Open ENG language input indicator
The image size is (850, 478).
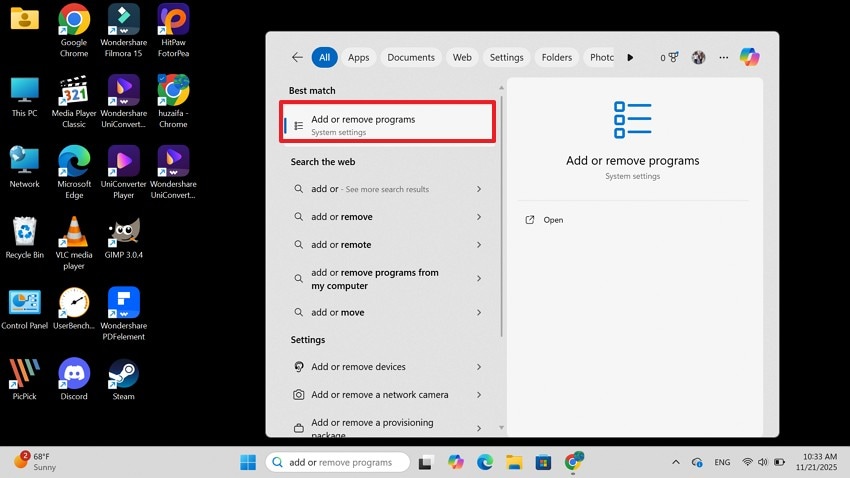click(x=722, y=462)
